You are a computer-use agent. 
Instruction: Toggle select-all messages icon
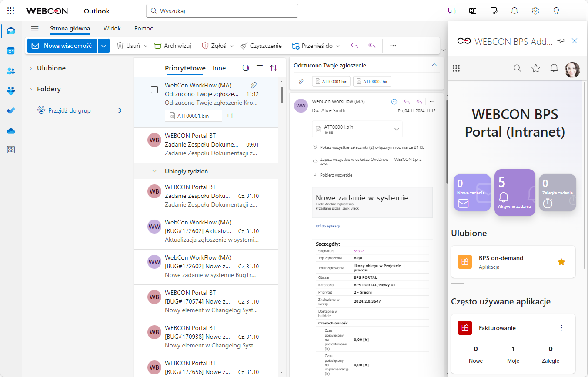click(x=246, y=67)
